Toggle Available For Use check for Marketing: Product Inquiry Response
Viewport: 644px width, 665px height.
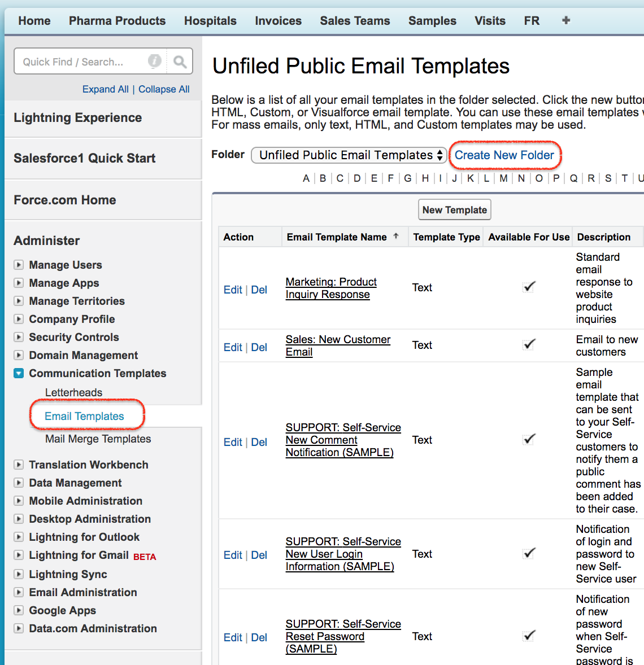(529, 287)
